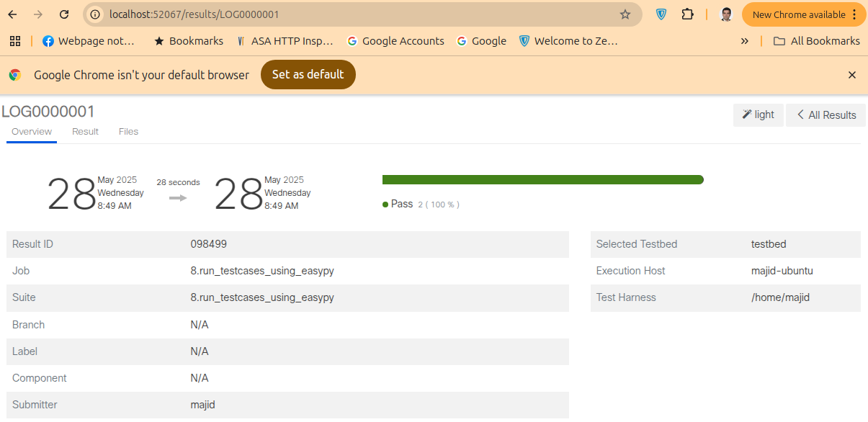This screenshot has width=868, height=422.
Task: Open the Google Accounts bookmark
Action: (x=395, y=41)
